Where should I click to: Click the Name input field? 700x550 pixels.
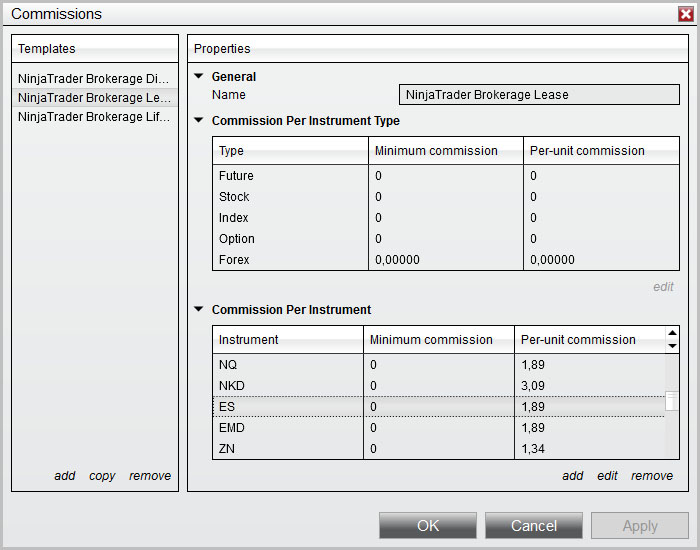(x=539, y=95)
